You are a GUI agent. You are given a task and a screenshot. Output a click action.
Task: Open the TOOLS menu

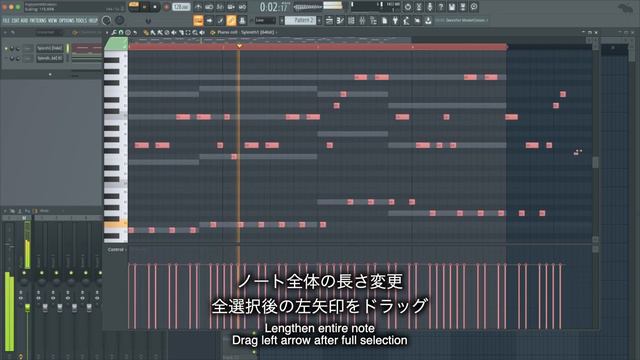tap(81, 20)
